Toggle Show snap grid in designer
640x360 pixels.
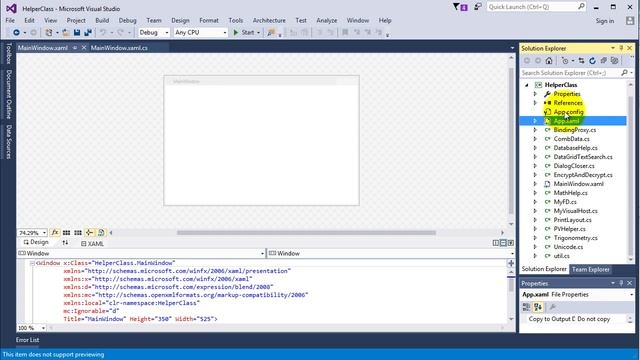point(66,233)
